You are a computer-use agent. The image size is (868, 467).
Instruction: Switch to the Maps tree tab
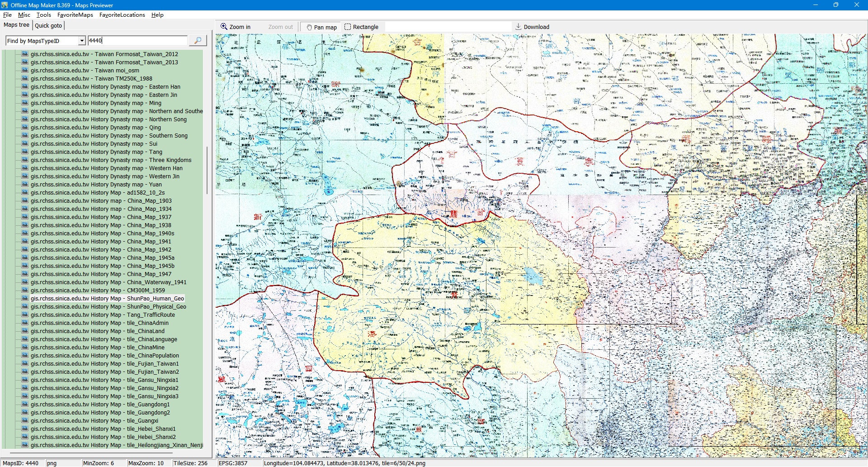17,25
